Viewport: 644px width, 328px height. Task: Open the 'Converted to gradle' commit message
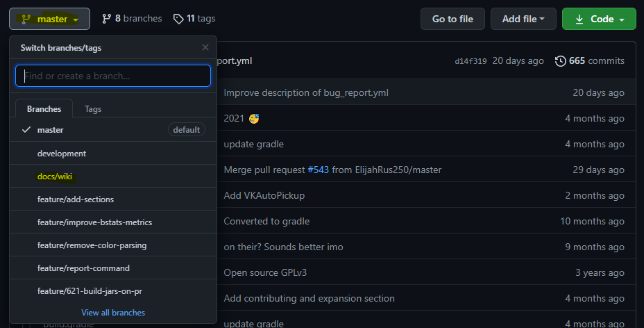coord(266,221)
